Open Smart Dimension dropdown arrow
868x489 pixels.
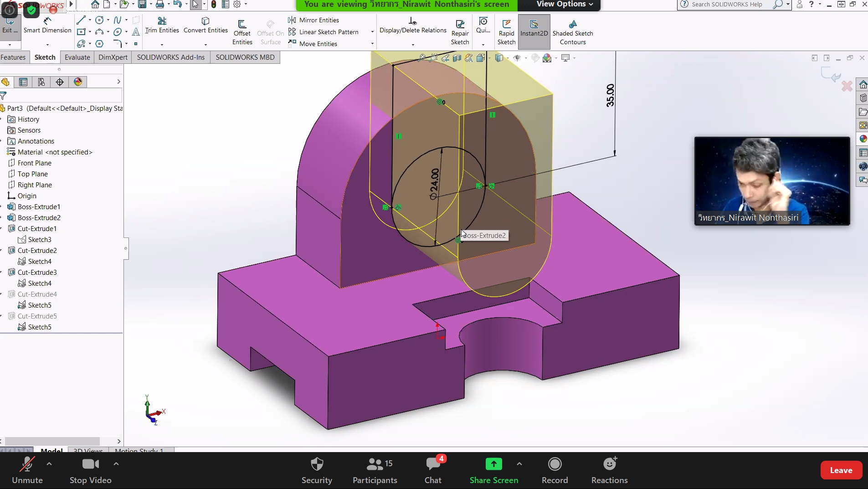(x=47, y=45)
